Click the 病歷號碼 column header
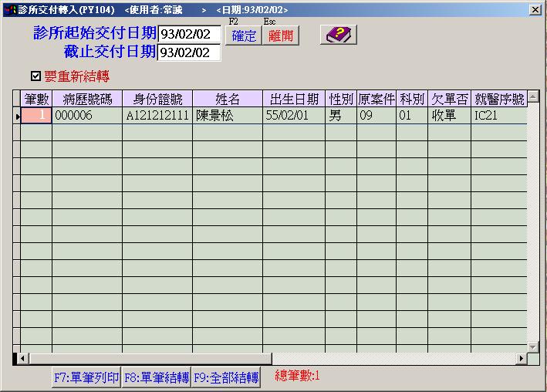547x392 pixels. tap(86, 99)
